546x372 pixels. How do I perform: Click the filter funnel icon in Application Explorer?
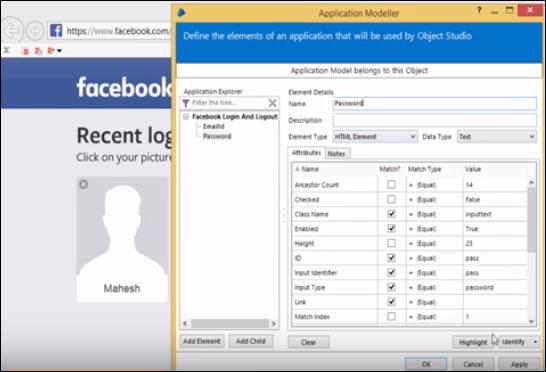pyautogui.click(x=186, y=103)
